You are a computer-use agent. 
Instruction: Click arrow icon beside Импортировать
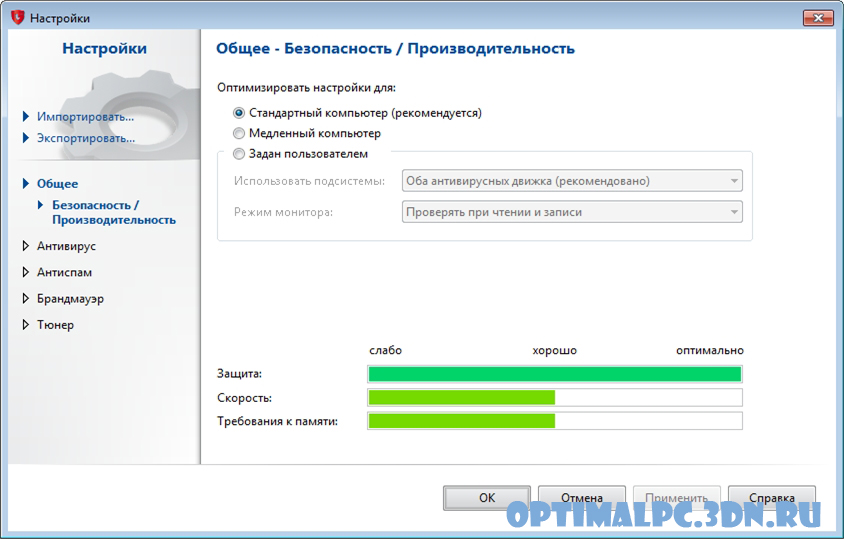[25, 116]
